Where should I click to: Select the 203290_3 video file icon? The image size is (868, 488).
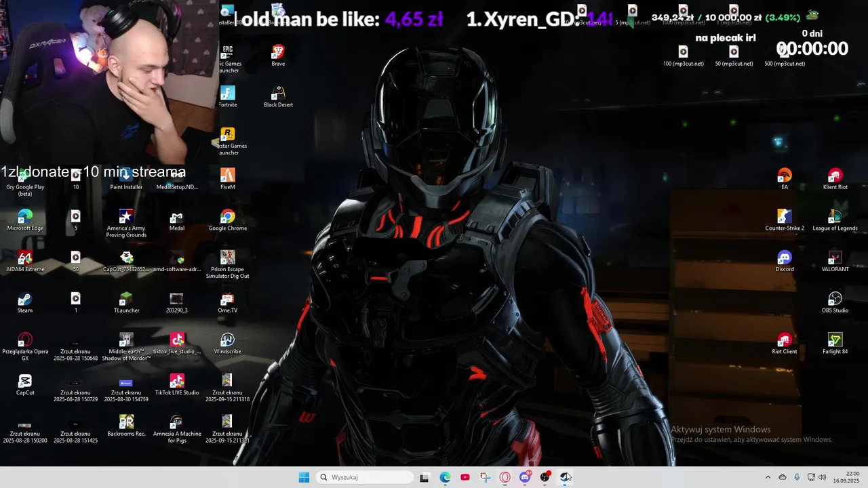click(x=177, y=303)
